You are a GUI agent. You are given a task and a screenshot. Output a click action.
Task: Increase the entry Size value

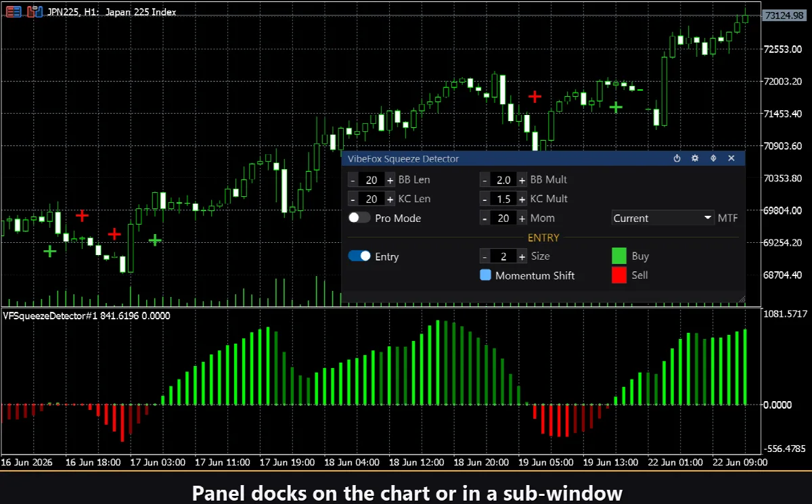pos(522,256)
